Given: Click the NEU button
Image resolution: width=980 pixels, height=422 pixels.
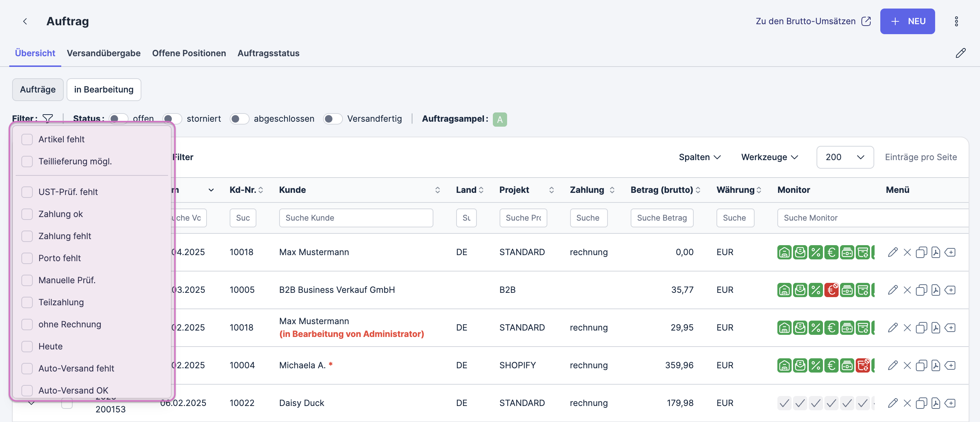Looking at the screenshot, I should [x=907, y=21].
